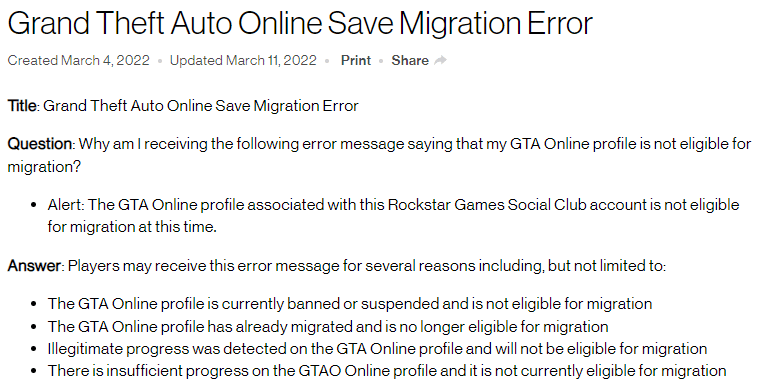This screenshot has width=761, height=383.
Task: Click the "for migration at this time" line
Action: pyautogui.click(x=132, y=227)
